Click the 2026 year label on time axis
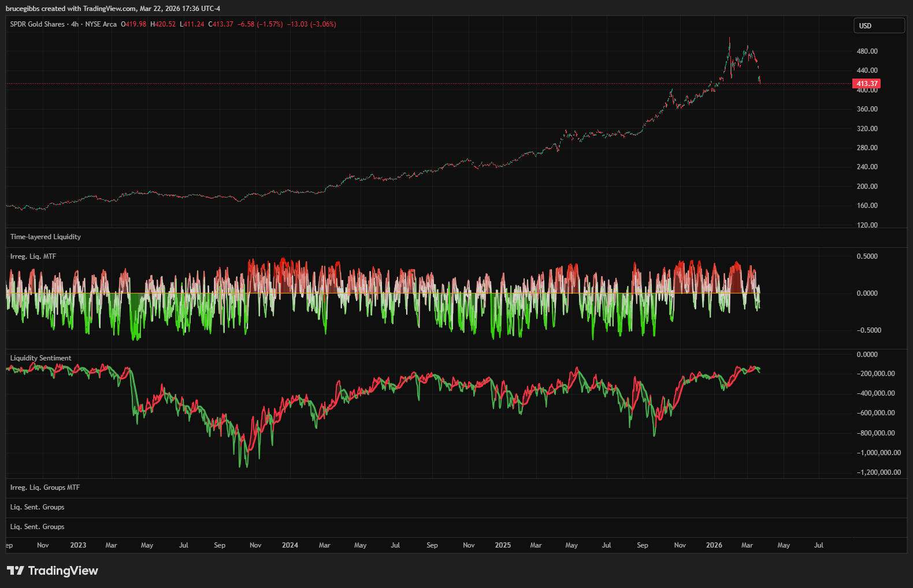This screenshot has width=913, height=588. click(x=714, y=545)
